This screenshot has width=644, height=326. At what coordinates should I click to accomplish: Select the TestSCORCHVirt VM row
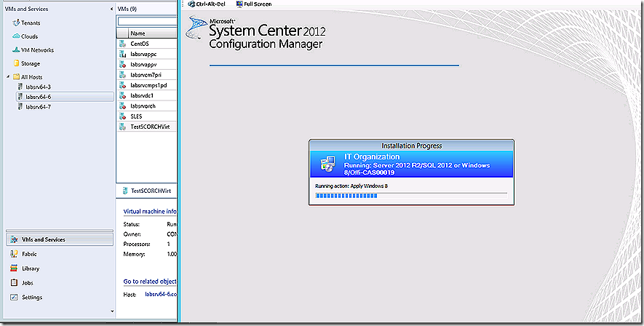(146, 127)
